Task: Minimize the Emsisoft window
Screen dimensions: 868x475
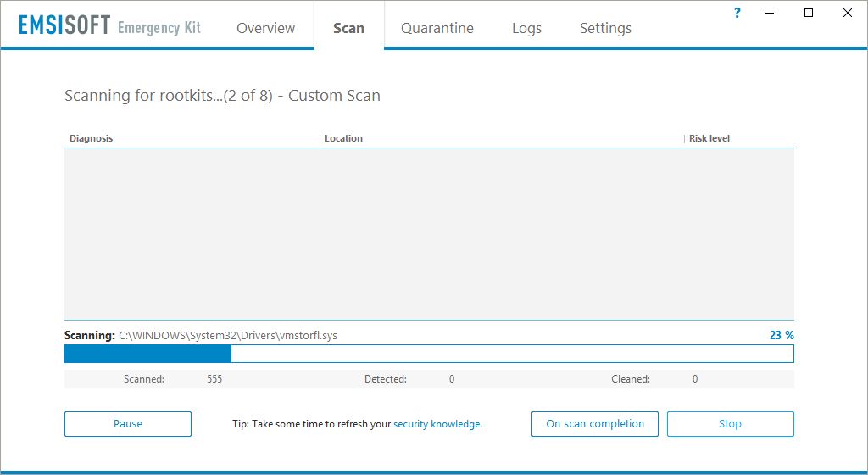Action: point(770,13)
